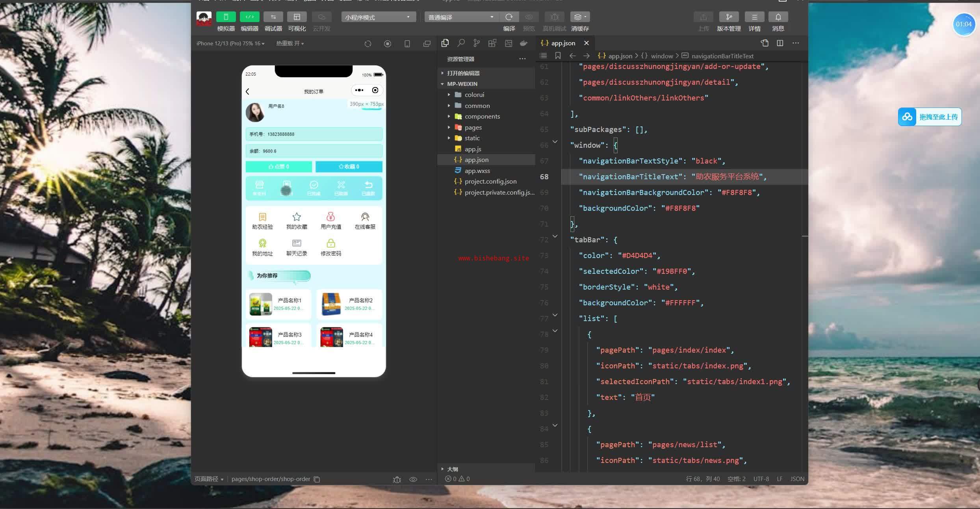Screen dimensions: 980x509
Task: Expand the pages folder
Action: click(x=473, y=127)
